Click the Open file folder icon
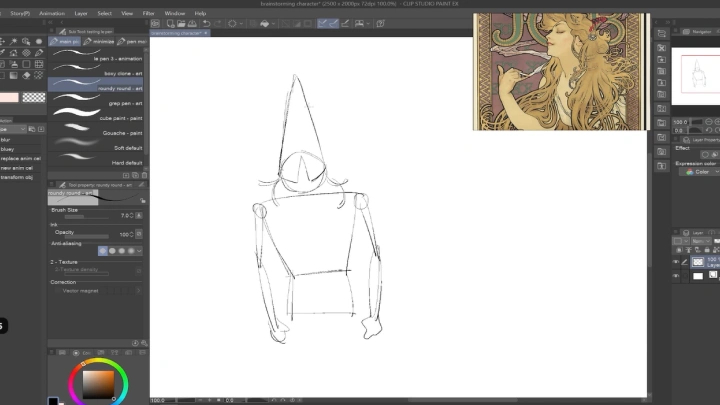This screenshot has width=720, height=405. click(181, 23)
